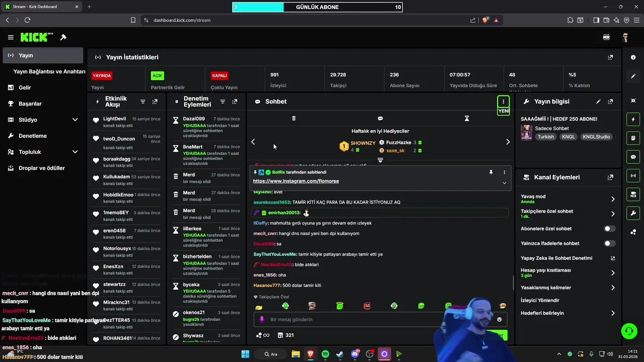Open the Windows Start menu
This screenshot has width=644, height=362.
(245, 354)
